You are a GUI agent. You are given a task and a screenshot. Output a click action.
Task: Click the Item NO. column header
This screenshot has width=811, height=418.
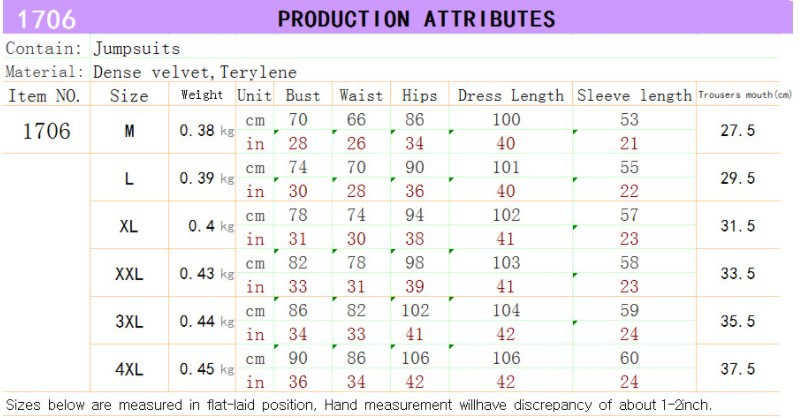click(x=44, y=96)
